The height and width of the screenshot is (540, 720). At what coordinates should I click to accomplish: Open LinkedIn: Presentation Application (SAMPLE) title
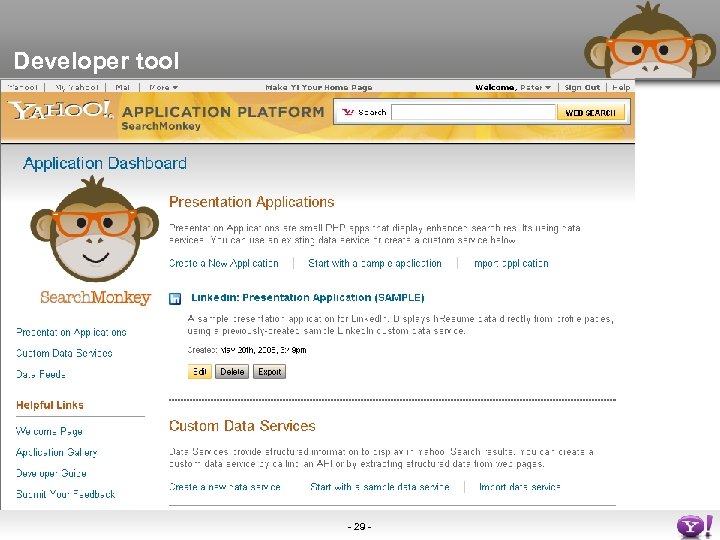[308, 298]
